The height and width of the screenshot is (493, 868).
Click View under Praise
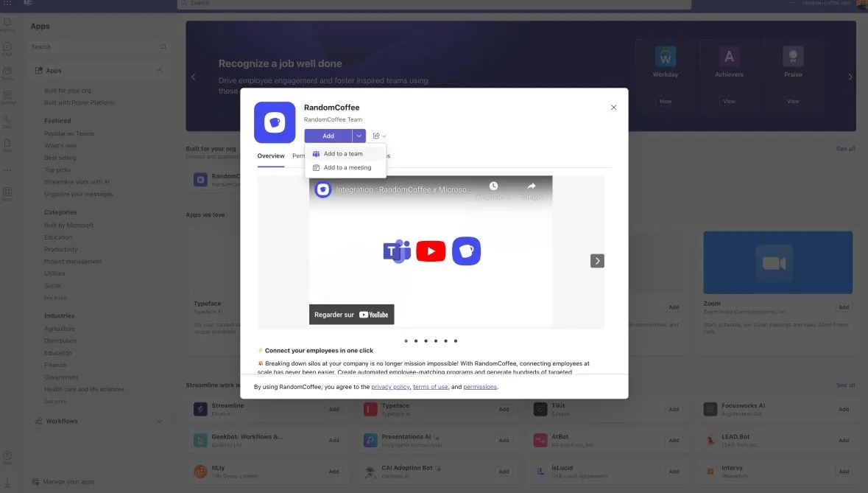pyautogui.click(x=793, y=102)
